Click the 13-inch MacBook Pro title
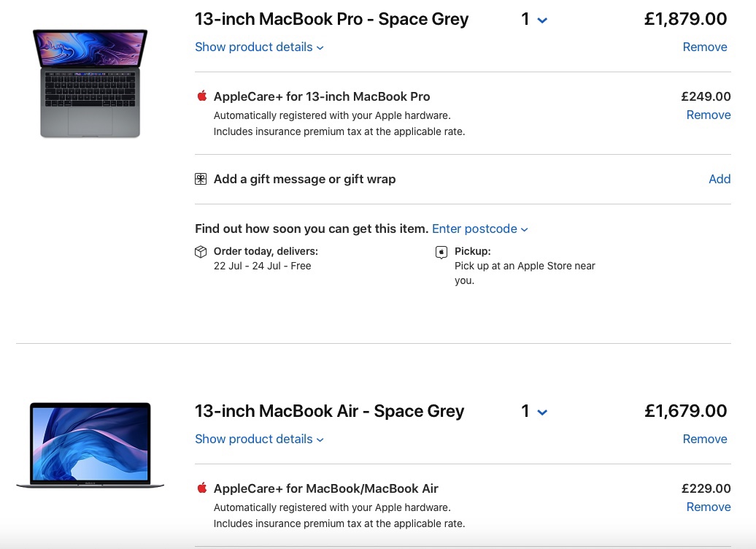 pyautogui.click(x=331, y=20)
